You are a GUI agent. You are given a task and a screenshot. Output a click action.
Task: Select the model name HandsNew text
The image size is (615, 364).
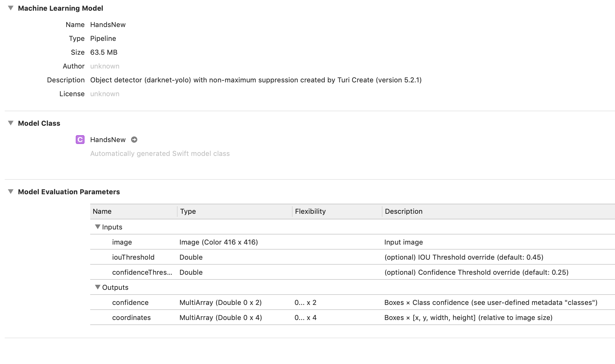(108, 25)
